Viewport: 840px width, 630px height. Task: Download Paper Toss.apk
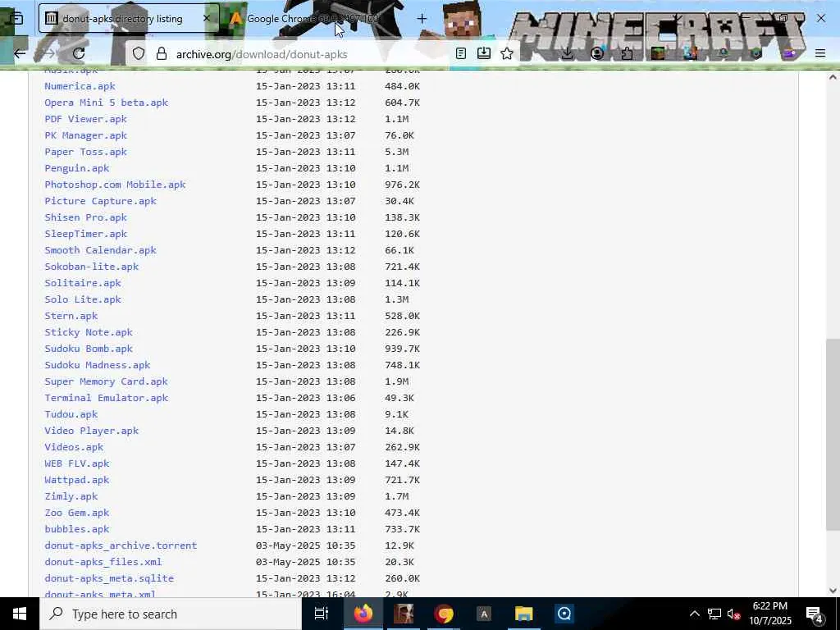[85, 152]
